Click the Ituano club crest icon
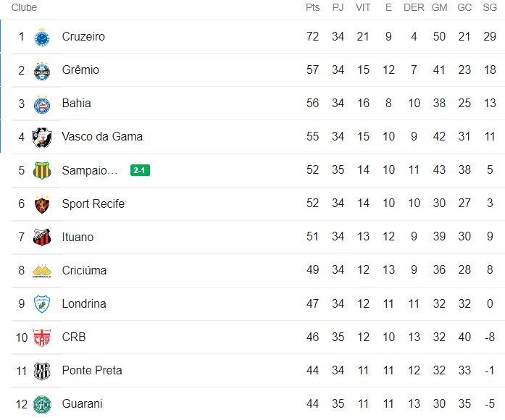 coord(42,238)
